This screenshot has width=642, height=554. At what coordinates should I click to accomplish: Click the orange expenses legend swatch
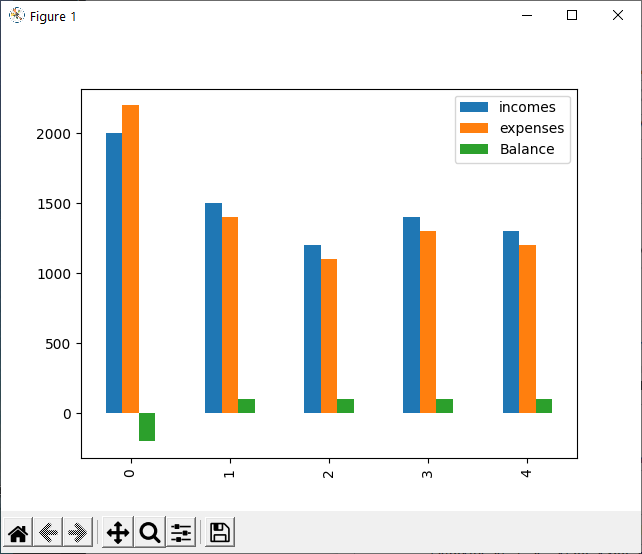click(474, 128)
